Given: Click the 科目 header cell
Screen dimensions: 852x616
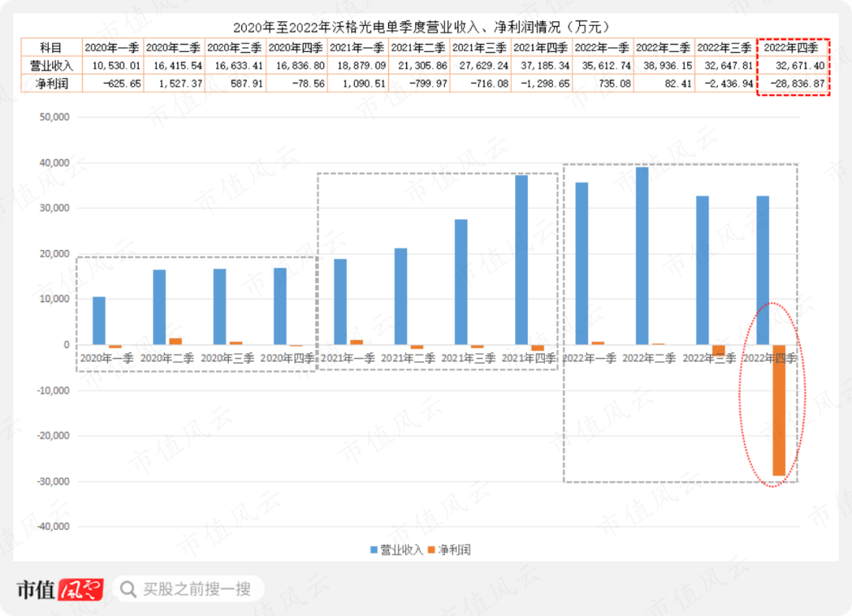Looking at the screenshot, I should click(51, 47).
